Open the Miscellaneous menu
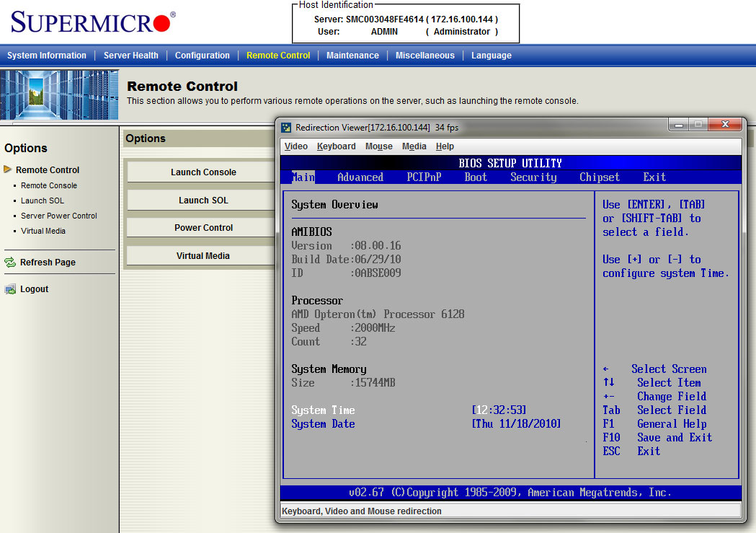 click(424, 56)
